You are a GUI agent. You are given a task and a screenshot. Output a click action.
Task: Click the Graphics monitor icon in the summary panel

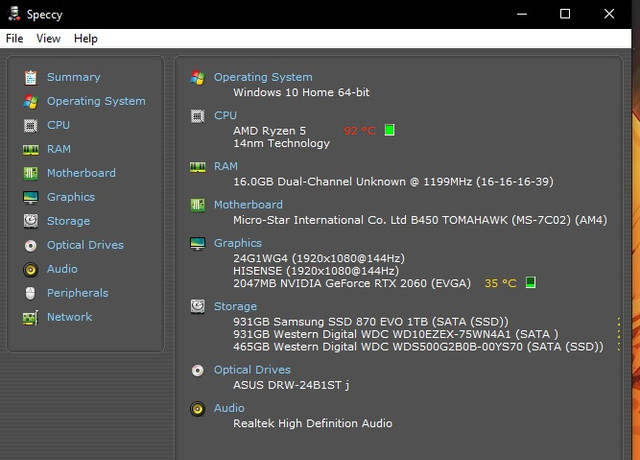click(x=198, y=243)
